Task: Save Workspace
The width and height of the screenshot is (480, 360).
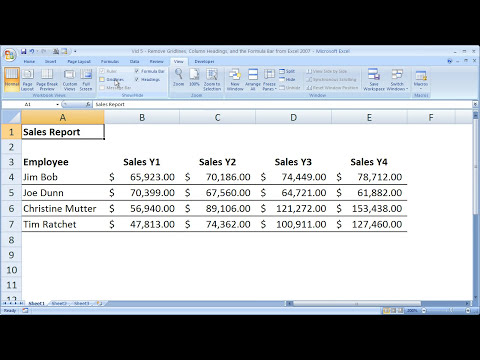Action: click(x=374, y=79)
